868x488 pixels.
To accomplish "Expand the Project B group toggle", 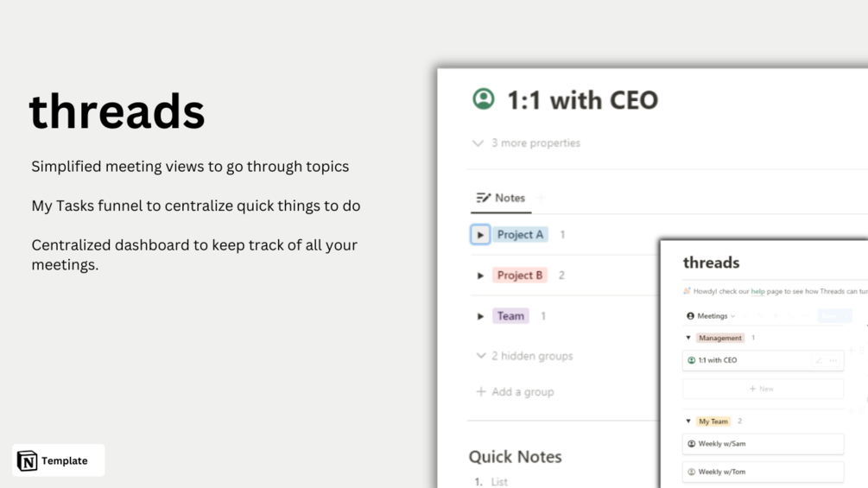I will (480, 276).
